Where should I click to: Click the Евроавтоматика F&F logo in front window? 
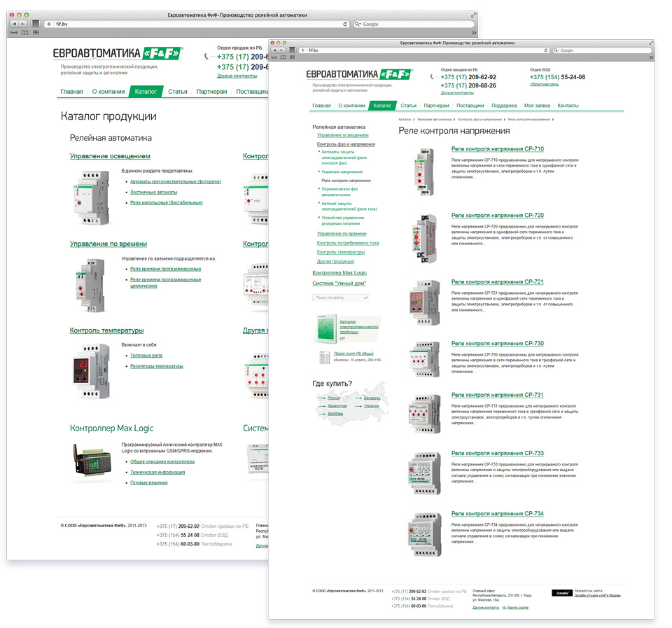click(359, 74)
